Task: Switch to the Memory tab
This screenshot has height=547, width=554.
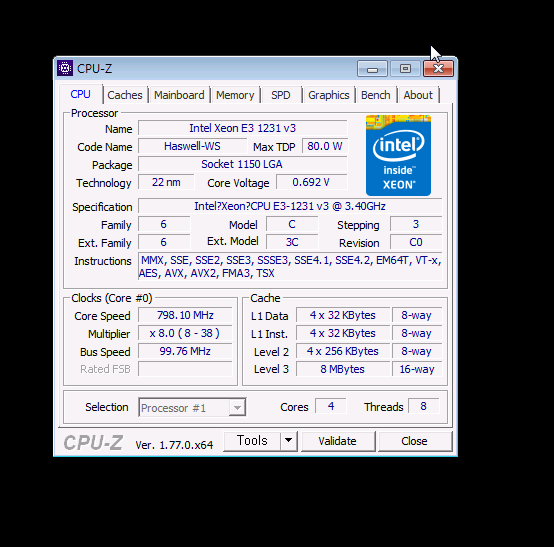Action: pos(235,95)
